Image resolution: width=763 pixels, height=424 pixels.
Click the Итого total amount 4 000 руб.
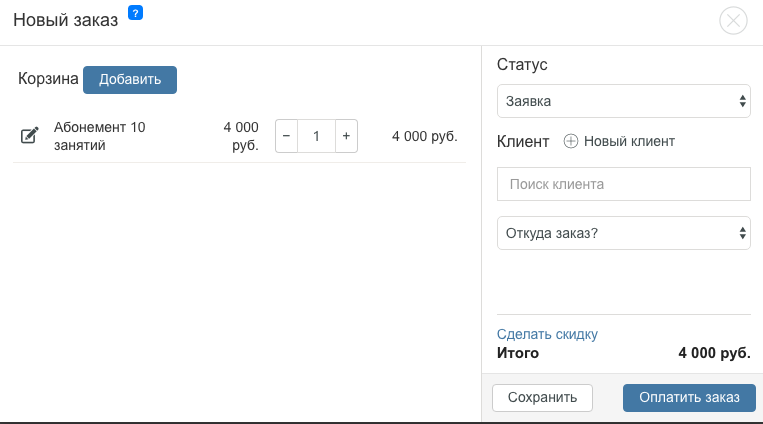[714, 353]
